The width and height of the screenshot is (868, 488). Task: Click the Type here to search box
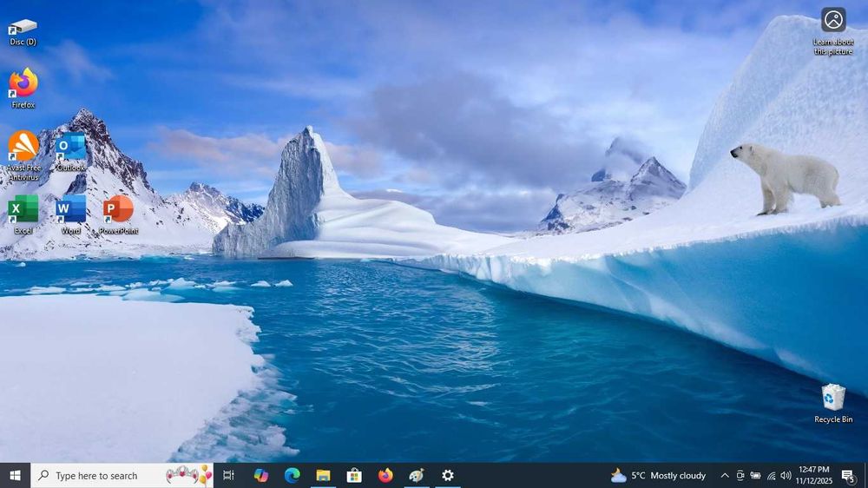tap(122, 475)
